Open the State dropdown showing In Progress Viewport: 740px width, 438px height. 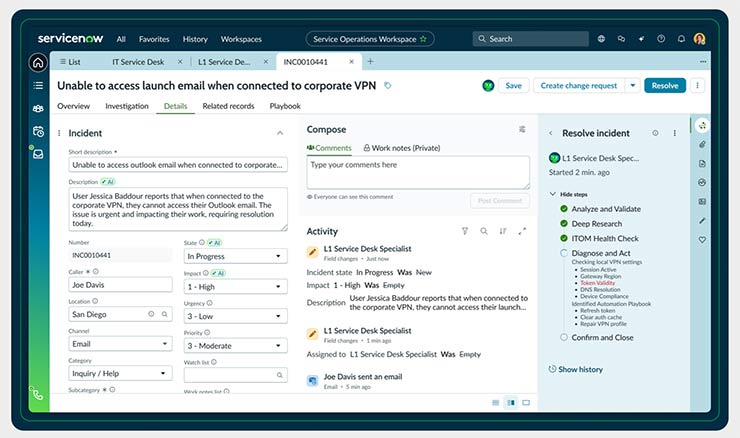tap(235, 256)
